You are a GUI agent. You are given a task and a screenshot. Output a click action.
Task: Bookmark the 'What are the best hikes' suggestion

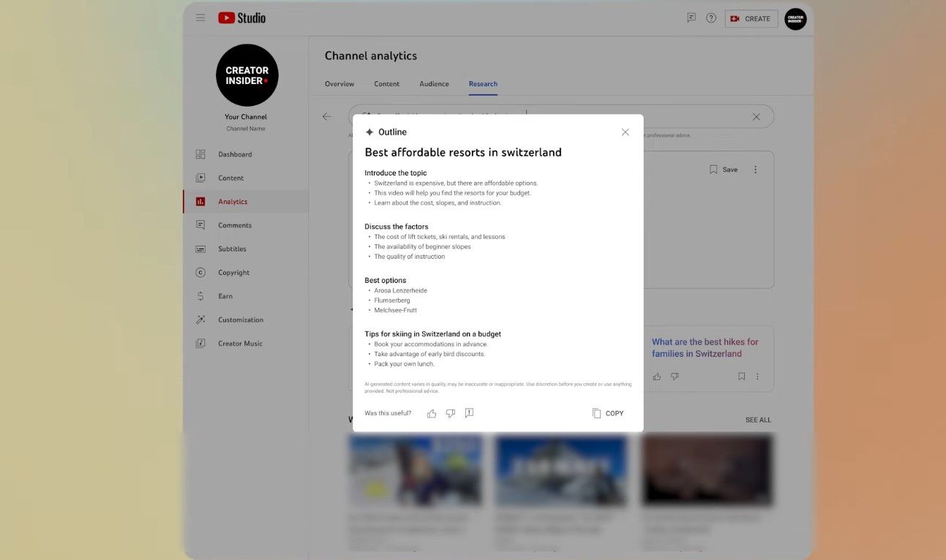pos(741,376)
